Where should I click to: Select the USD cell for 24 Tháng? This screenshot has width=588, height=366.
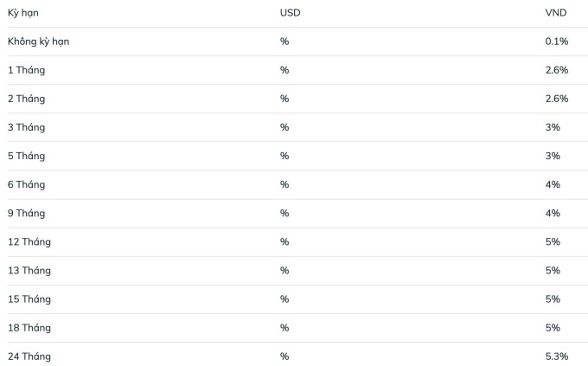click(x=284, y=356)
